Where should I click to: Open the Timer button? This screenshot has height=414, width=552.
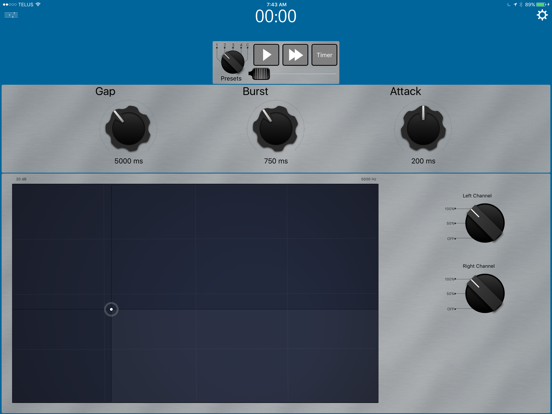tap(324, 55)
